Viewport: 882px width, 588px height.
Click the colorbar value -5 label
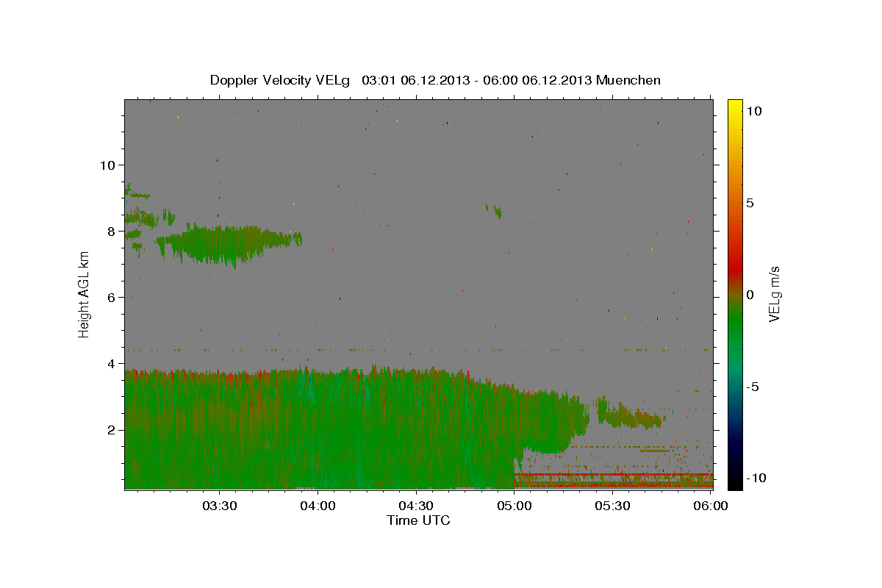[x=753, y=387]
